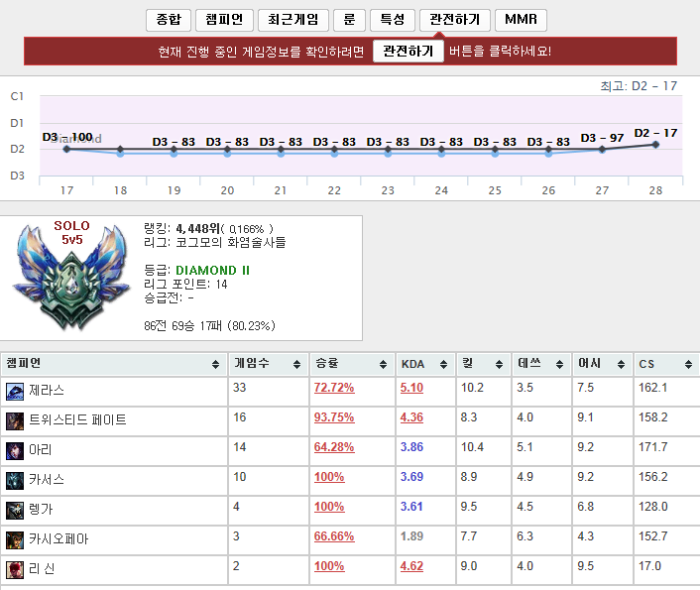The width and height of the screenshot is (700, 590).
Task: Click the 4.62 KDA link
Action: click(x=411, y=566)
